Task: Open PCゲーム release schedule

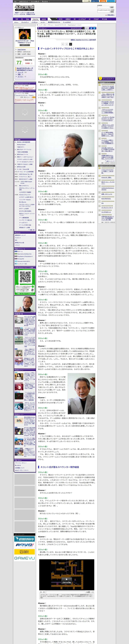Action: coord(20,251)
